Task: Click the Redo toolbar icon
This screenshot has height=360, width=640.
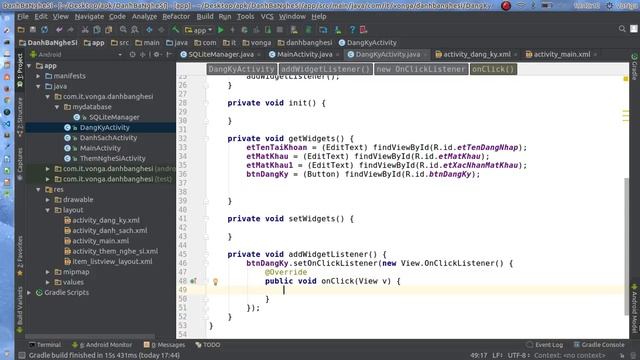Action: [x=71, y=30]
